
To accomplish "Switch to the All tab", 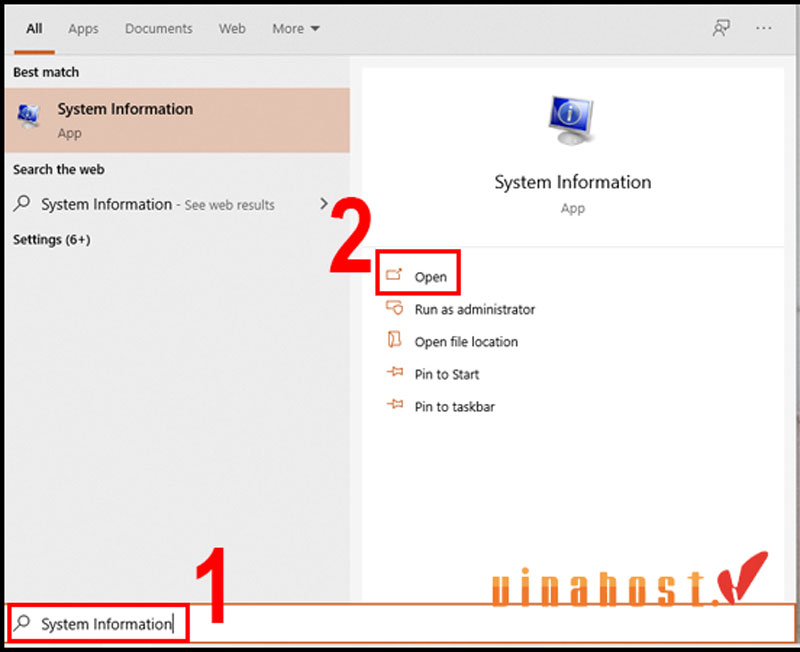I will 34,29.
